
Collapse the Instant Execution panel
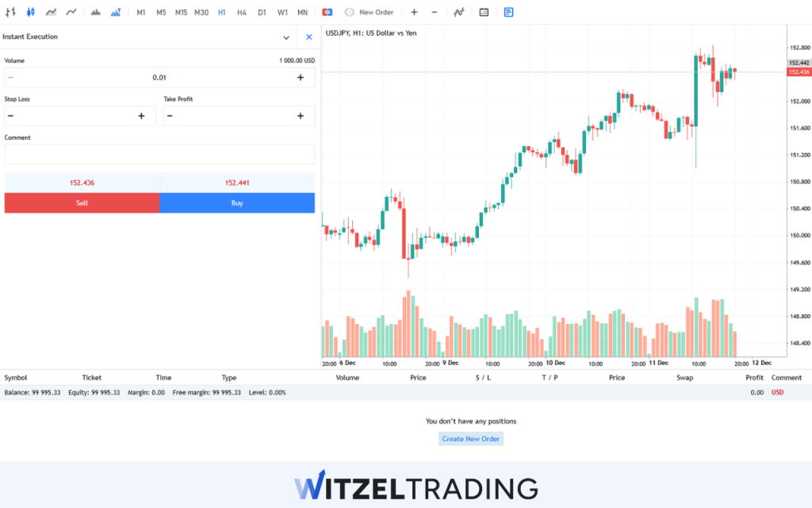click(286, 37)
